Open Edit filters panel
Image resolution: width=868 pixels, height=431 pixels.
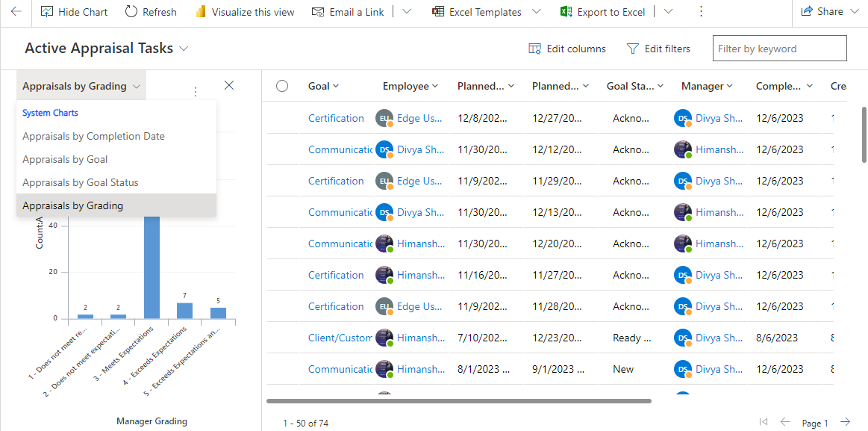[x=658, y=49]
